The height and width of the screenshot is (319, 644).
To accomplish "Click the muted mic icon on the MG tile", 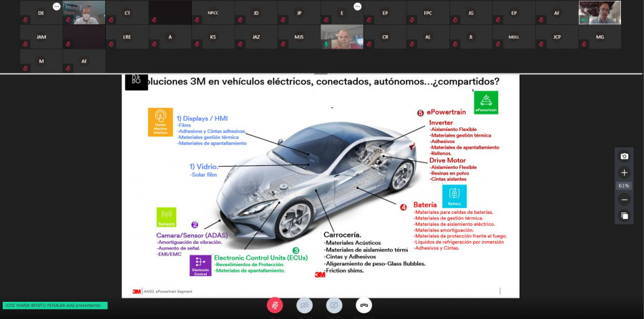I will coord(584,44).
